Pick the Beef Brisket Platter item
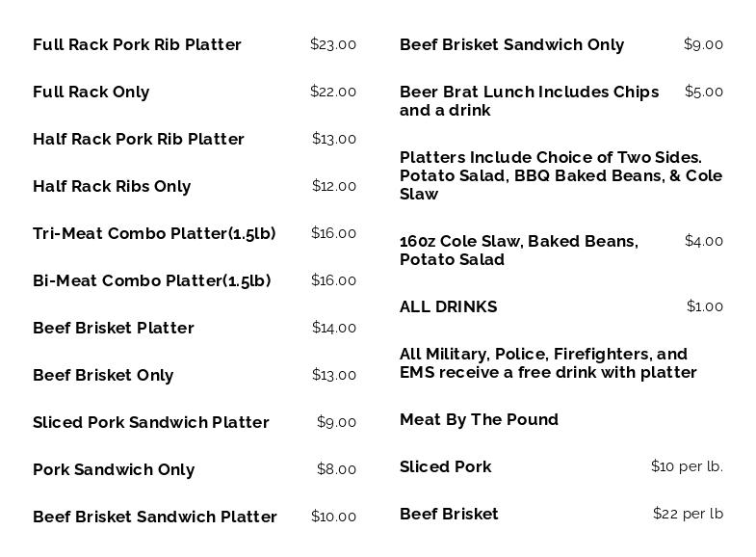The height and width of the screenshot is (557, 756). pos(114,329)
